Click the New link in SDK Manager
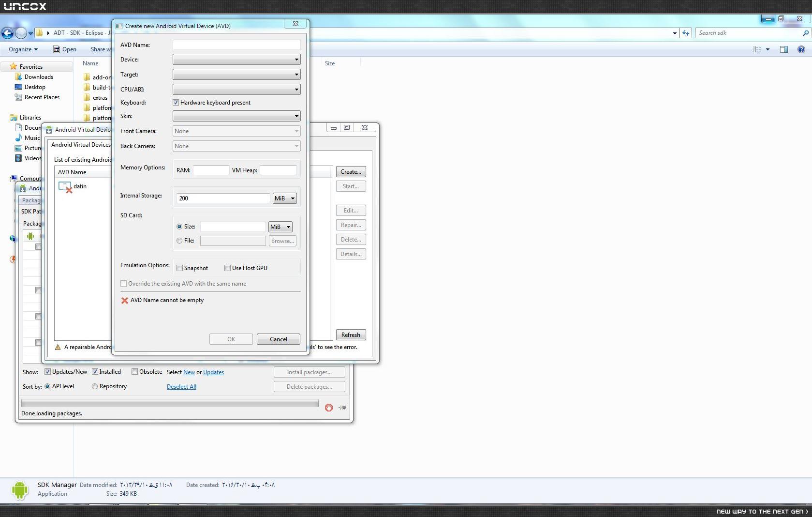 [189, 372]
